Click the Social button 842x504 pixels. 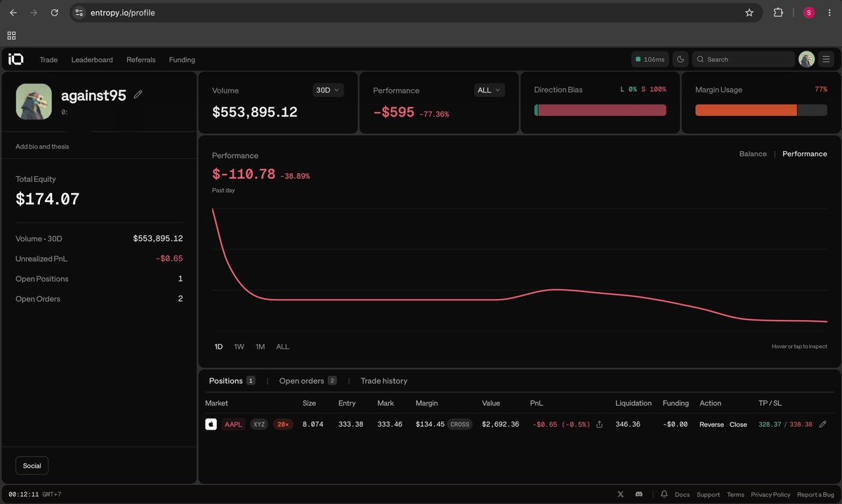point(32,465)
